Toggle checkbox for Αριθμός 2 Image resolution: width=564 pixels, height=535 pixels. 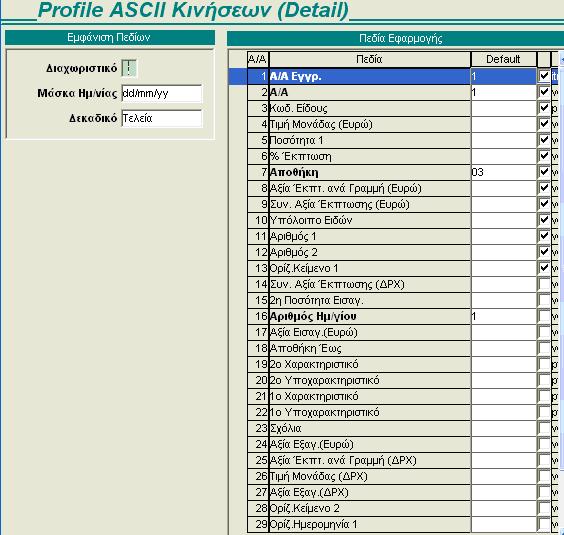coord(544,252)
